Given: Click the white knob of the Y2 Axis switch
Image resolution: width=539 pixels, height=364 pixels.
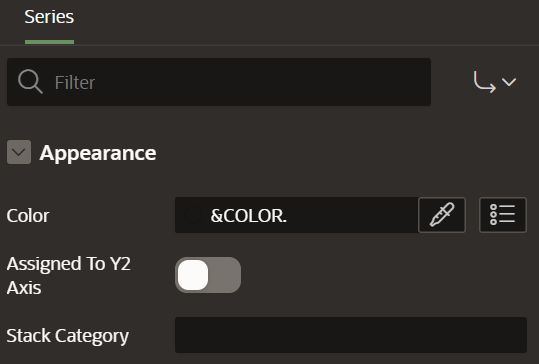Looking at the screenshot, I should coord(193,275).
